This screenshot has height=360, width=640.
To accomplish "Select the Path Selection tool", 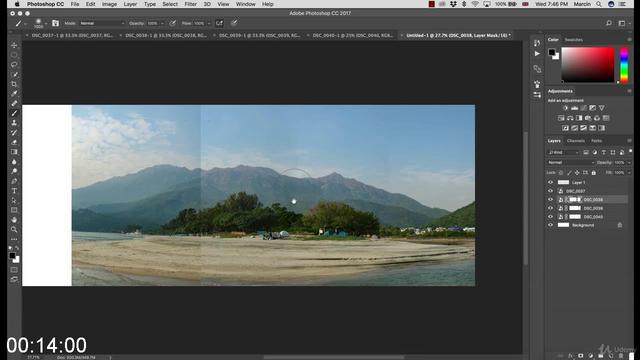I will 14,200.
